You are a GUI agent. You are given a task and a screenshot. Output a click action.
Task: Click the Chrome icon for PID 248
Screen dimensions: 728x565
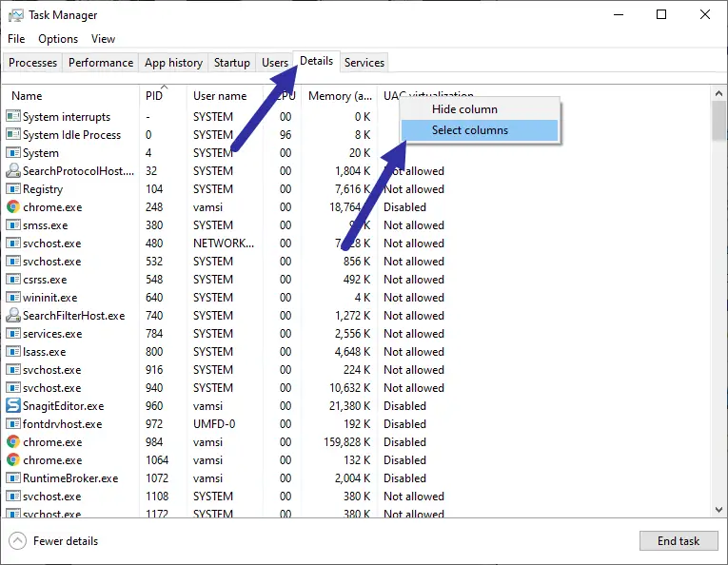(x=13, y=206)
